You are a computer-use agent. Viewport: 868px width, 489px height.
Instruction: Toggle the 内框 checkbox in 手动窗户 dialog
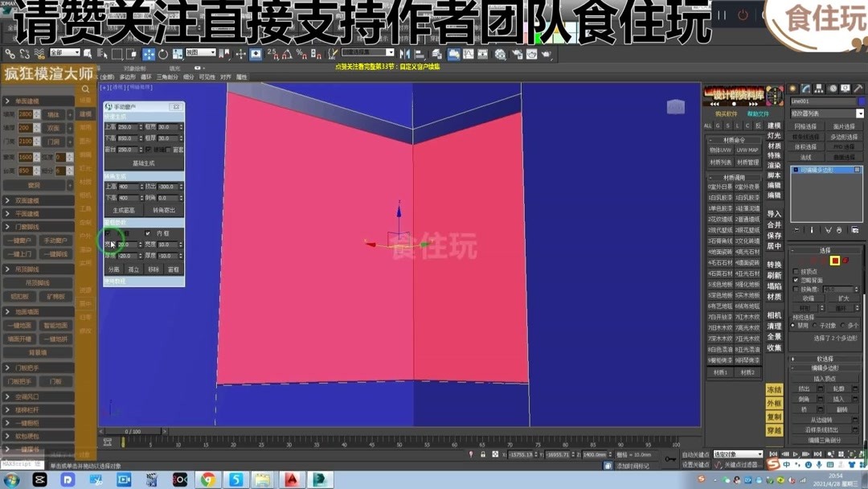(148, 233)
